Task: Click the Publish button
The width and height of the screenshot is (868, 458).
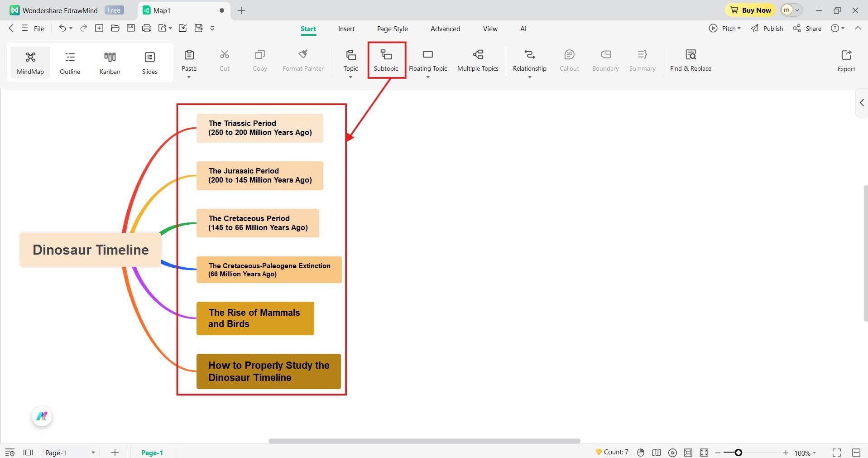Action: point(767,28)
